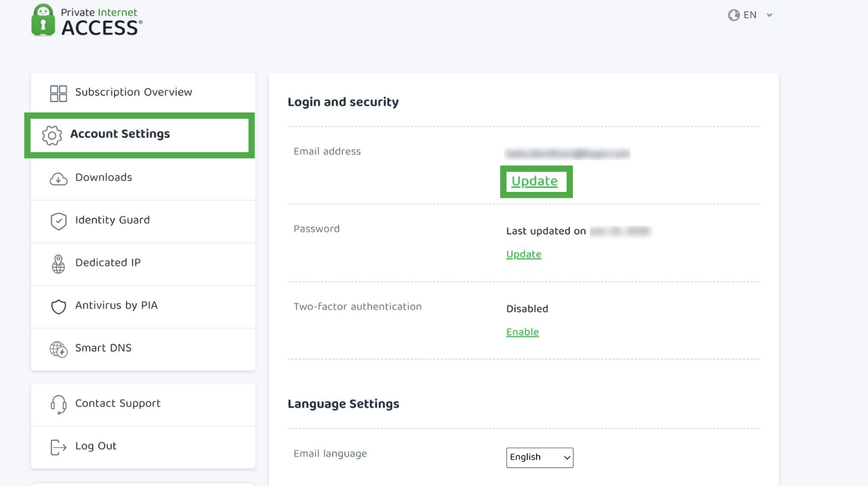This screenshot has height=486, width=868.
Task: Click Enable two-factor authentication link
Action: (522, 332)
